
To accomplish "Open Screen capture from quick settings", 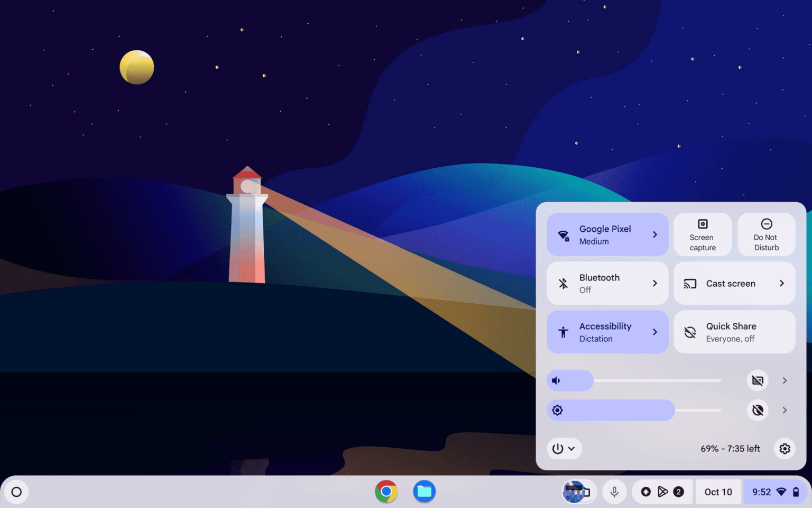I will click(703, 234).
